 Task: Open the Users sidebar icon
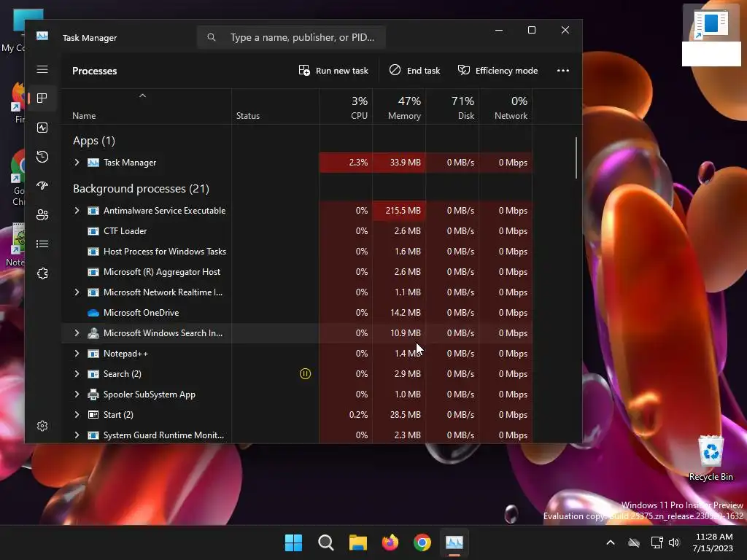(x=42, y=215)
